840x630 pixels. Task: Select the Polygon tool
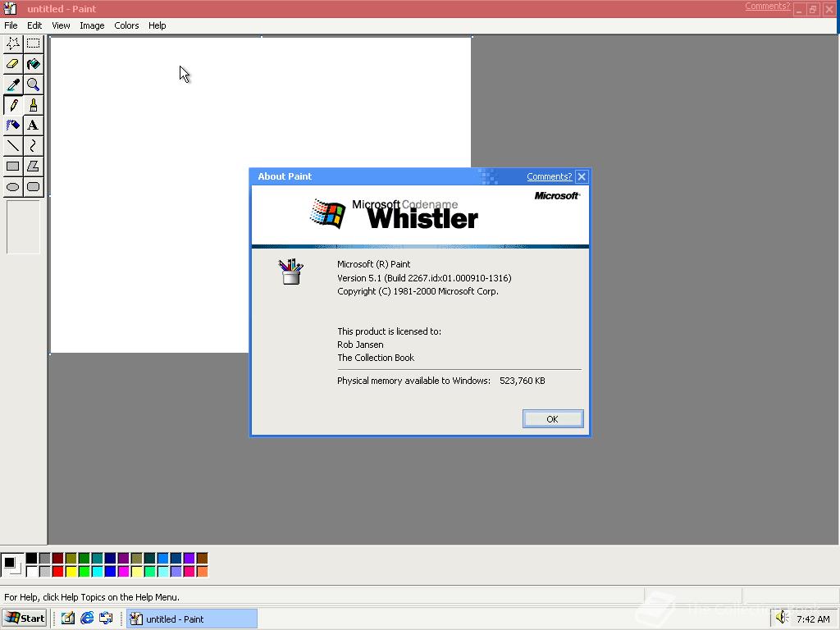(x=33, y=166)
